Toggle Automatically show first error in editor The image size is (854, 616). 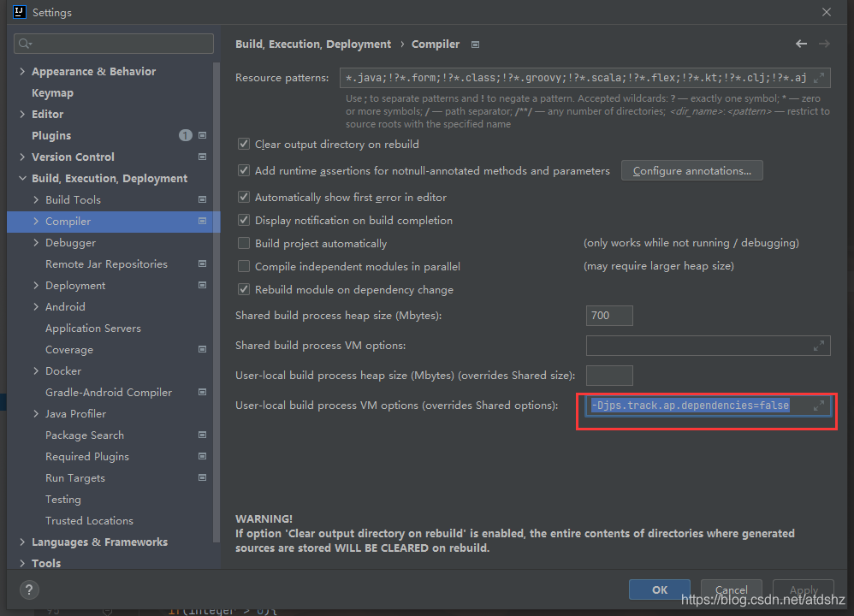pyautogui.click(x=244, y=197)
